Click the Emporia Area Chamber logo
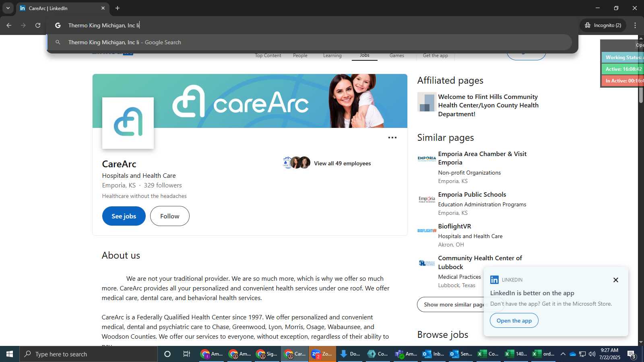The width and height of the screenshot is (644, 362). pyautogui.click(x=427, y=158)
